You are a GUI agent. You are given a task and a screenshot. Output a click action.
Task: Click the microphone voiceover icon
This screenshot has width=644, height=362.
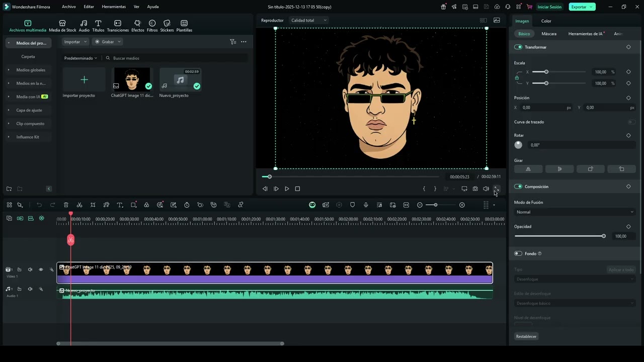pos(366,205)
